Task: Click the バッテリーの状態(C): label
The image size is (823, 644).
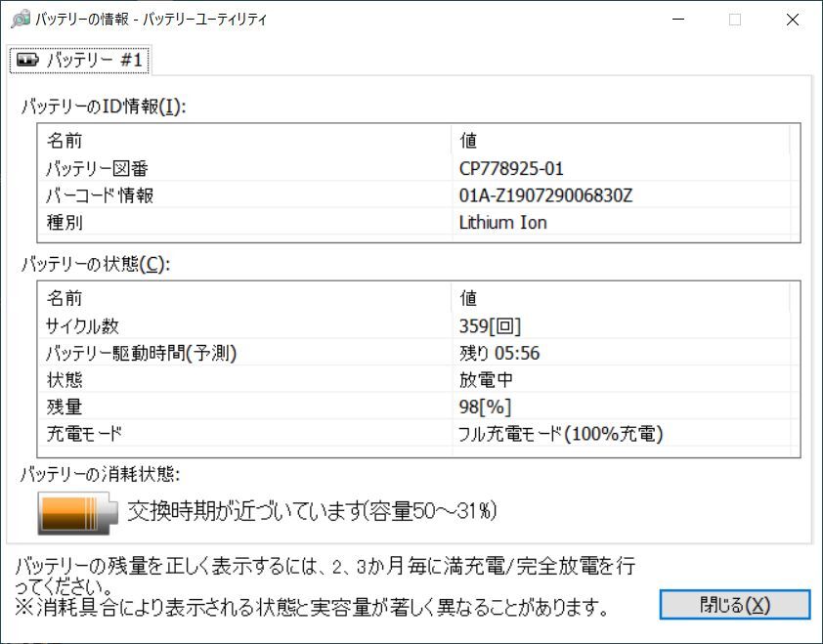Action: click(96, 264)
